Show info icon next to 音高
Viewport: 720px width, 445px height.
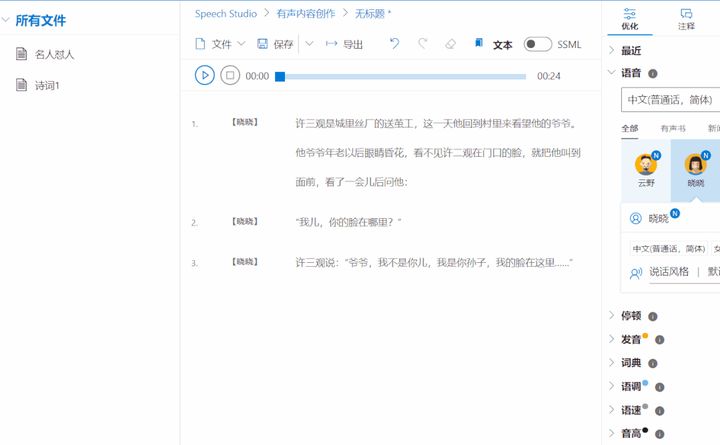[x=659, y=434]
